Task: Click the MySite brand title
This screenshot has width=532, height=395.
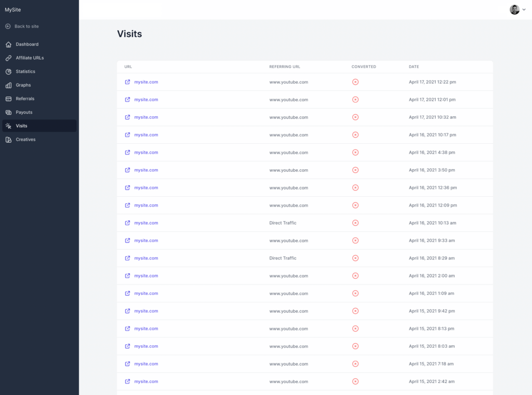Action: (x=13, y=10)
